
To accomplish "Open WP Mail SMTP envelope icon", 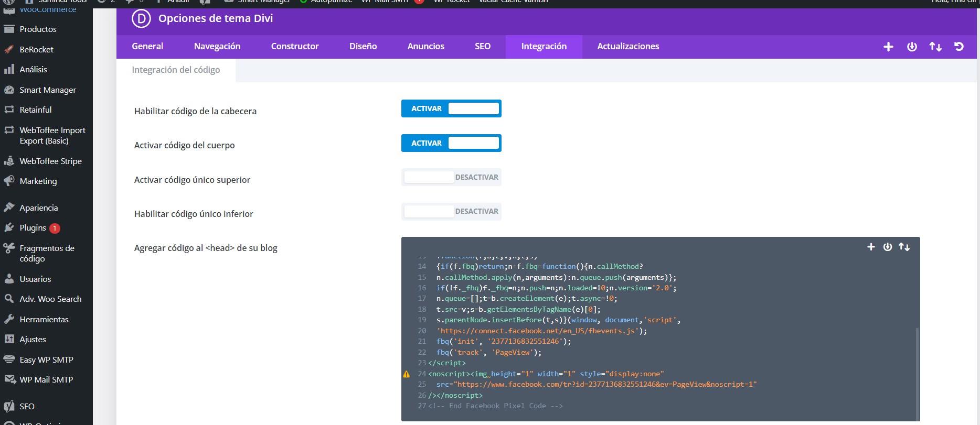I will pos(9,379).
